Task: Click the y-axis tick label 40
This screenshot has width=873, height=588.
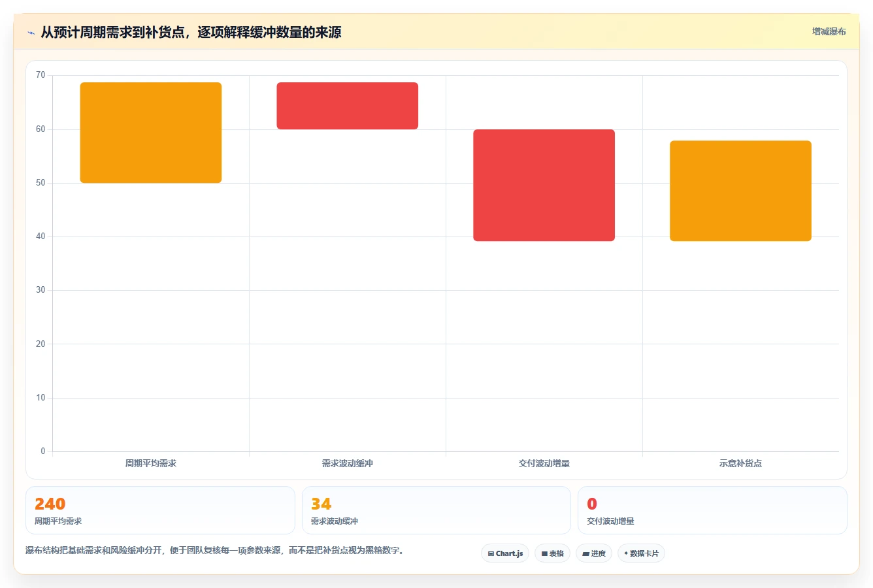Action: (x=41, y=237)
